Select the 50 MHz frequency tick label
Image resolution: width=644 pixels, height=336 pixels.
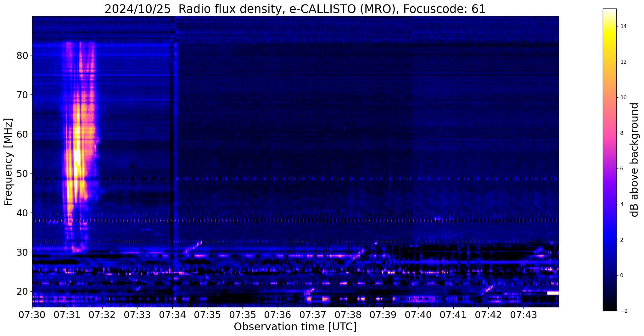point(22,174)
